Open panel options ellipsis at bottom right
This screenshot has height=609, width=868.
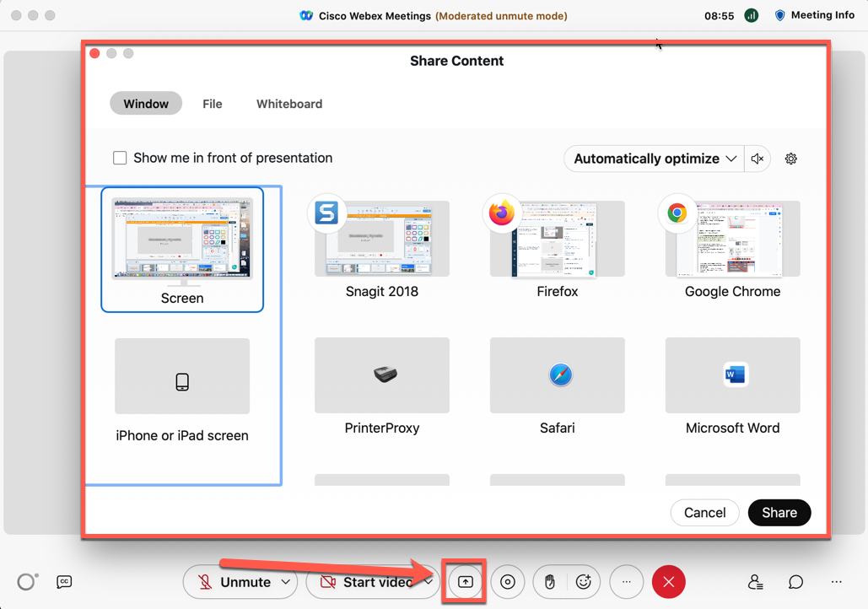coord(837,582)
